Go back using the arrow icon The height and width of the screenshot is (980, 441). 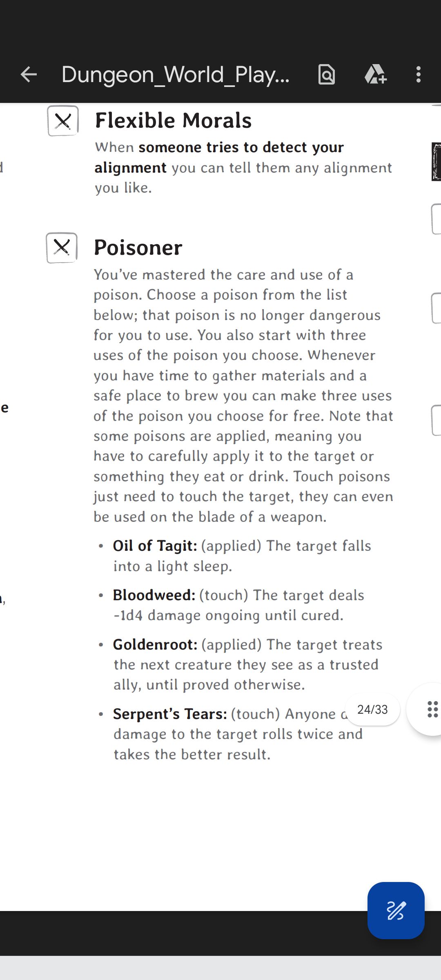[x=29, y=75]
